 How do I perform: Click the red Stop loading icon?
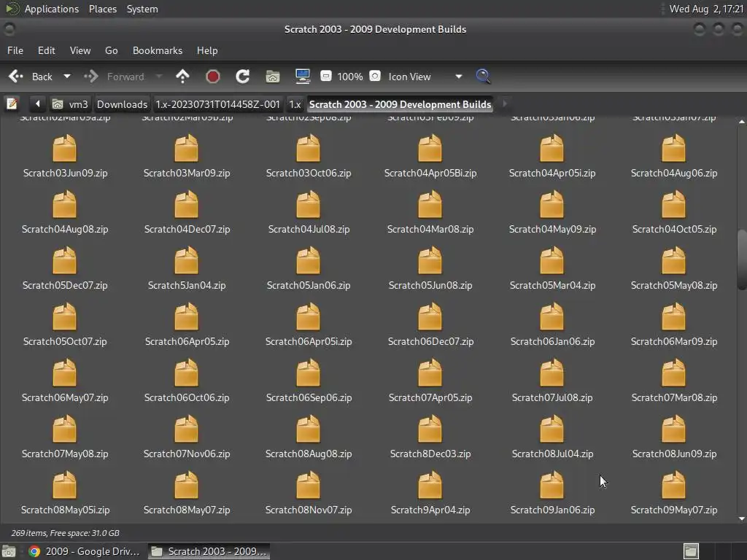[x=212, y=76]
